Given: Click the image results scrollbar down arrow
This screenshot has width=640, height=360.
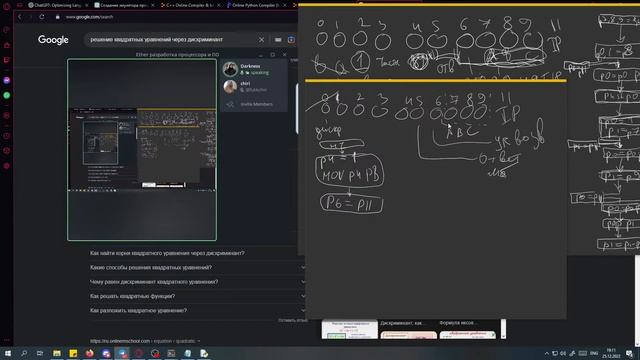Looking at the screenshot, I should (x=503, y=336).
